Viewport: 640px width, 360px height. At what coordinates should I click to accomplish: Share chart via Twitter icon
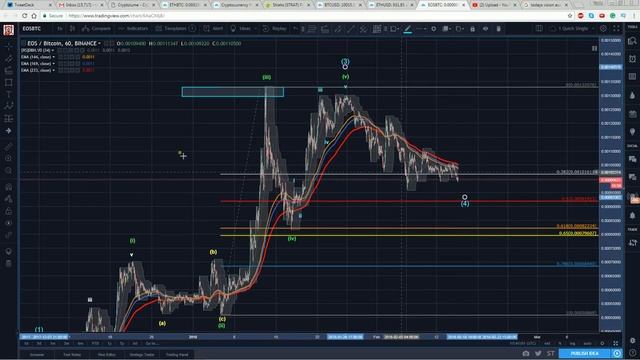click(538, 353)
